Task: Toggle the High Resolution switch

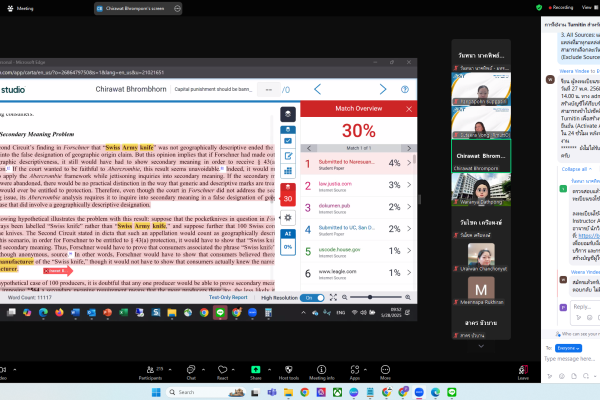Action: point(312,298)
